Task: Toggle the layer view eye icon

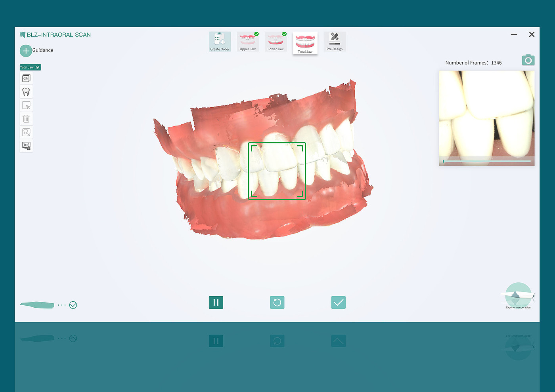Action: point(26,78)
